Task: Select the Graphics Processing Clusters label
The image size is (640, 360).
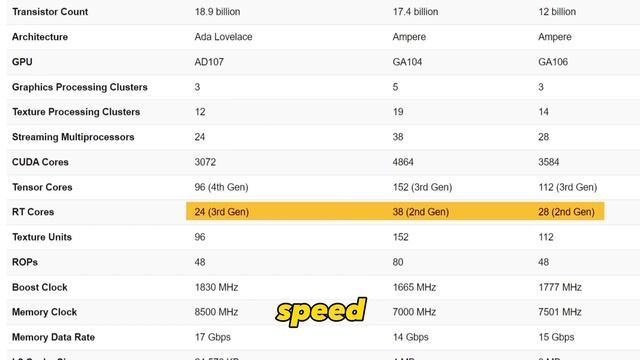Action: (80, 87)
